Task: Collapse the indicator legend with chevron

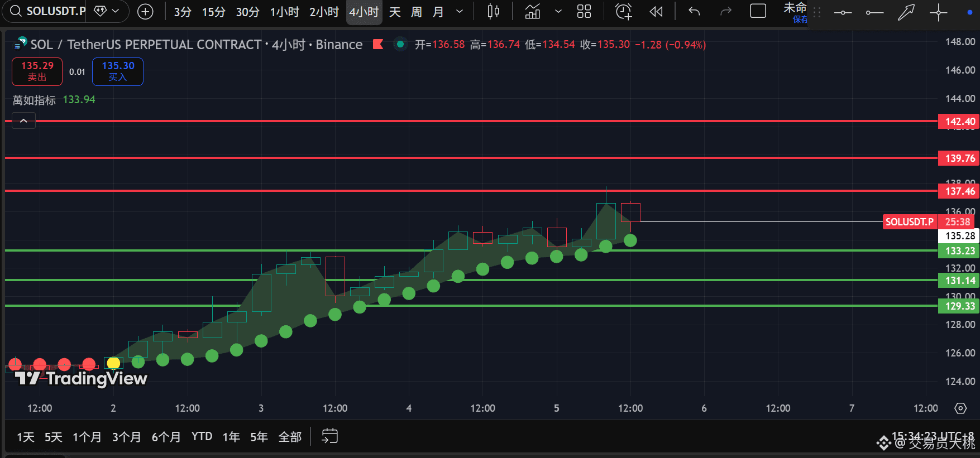Action: coord(23,121)
